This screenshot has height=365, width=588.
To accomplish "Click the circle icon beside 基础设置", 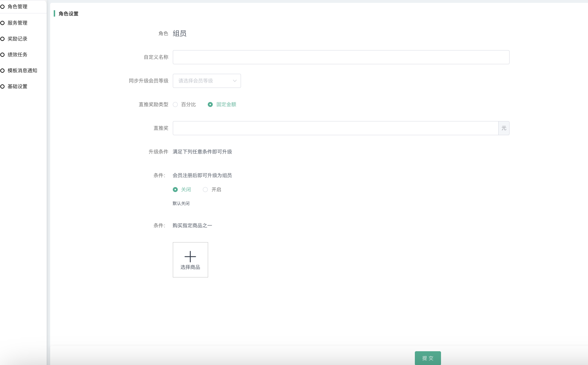I will click(x=2, y=86).
